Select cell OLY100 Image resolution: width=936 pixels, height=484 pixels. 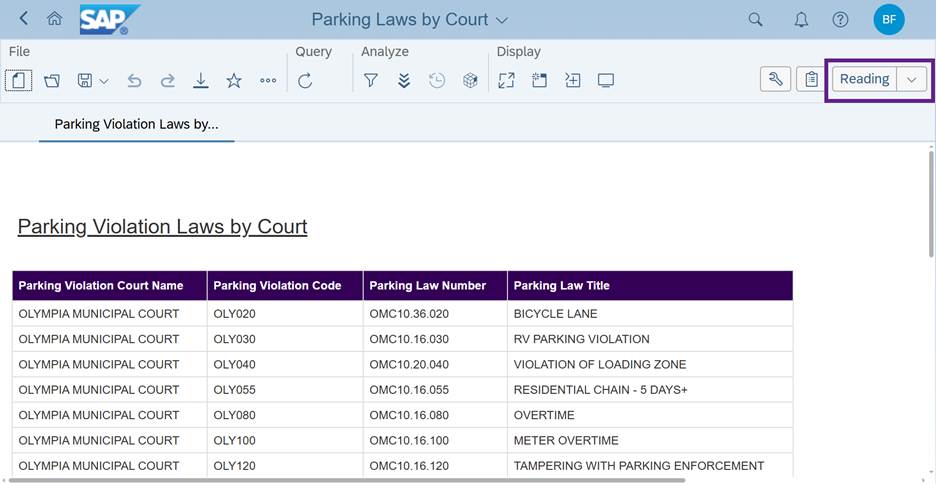coord(285,440)
